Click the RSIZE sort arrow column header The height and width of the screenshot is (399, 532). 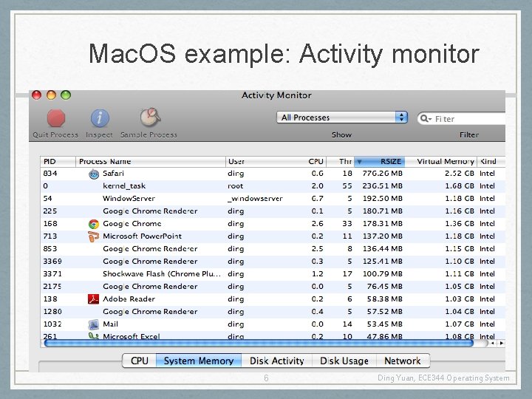point(380,162)
